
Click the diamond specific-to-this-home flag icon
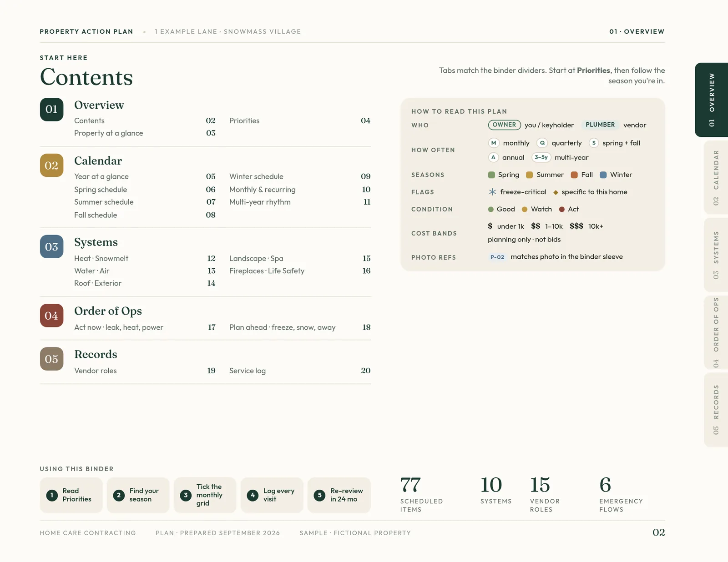(x=556, y=192)
